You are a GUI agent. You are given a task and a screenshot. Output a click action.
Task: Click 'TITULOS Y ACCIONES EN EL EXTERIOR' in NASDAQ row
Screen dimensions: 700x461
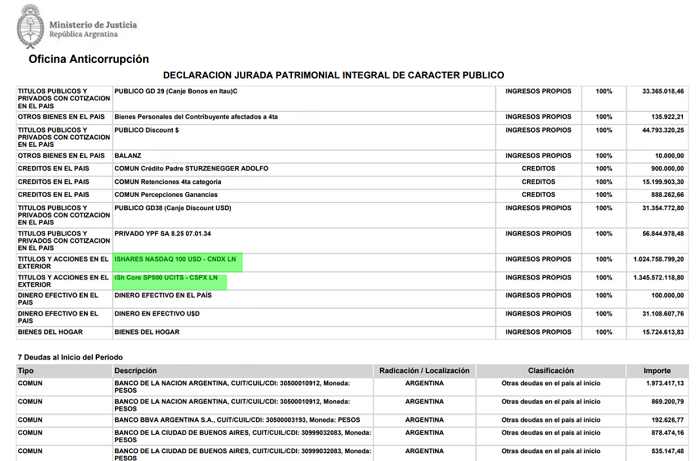(x=63, y=263)
